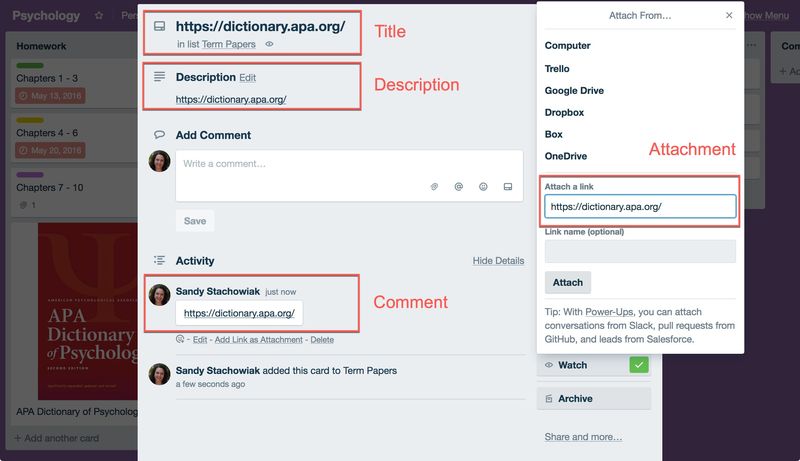This screenshot has height=461, width=800.
Task: Click the avatar next to the comment box
Action: [x=159, y=161]
